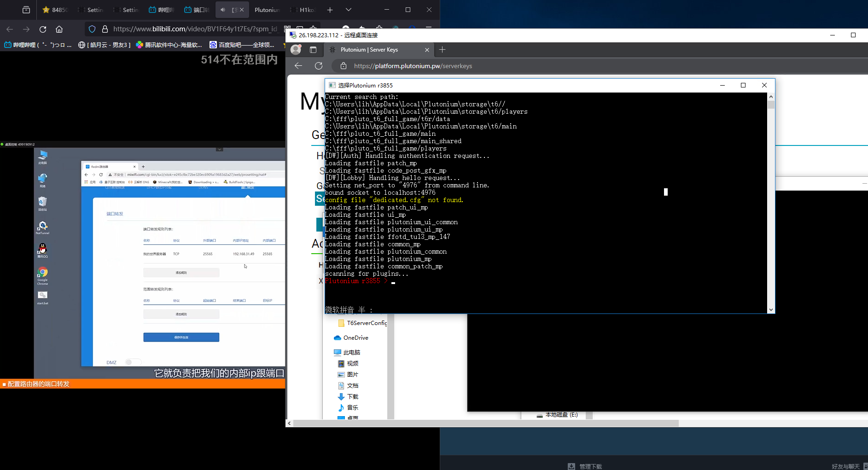Click the 管理下载 download manager button
This screenshot has height=470, width=868.
pos(586,466)
